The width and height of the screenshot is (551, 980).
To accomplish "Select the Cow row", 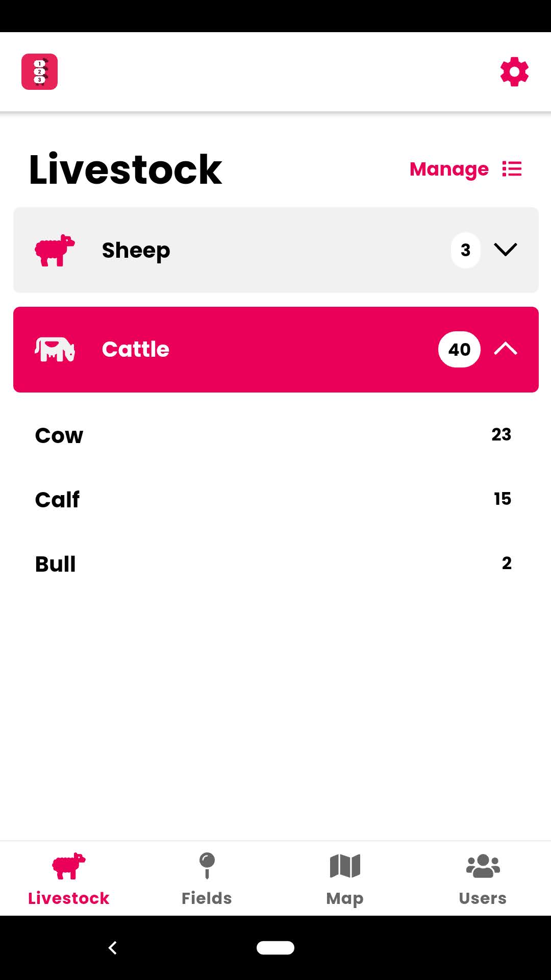I will click(x=275, y=435).
